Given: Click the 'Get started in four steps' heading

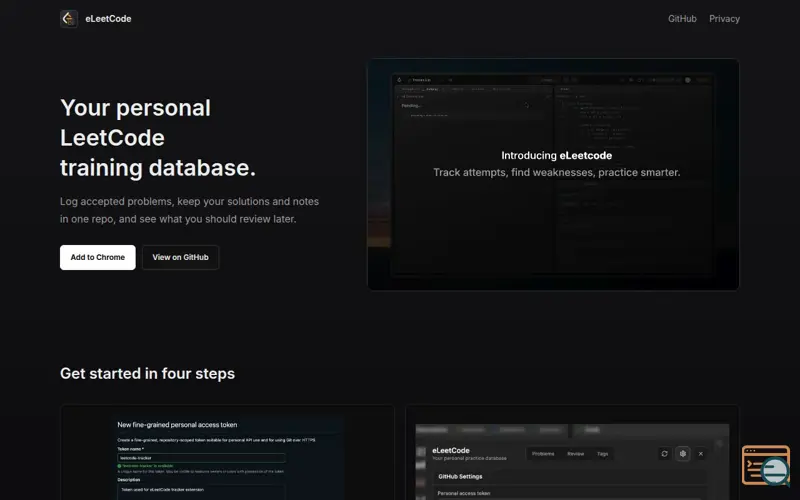Looking at the screenshot, I should (147, 373).
